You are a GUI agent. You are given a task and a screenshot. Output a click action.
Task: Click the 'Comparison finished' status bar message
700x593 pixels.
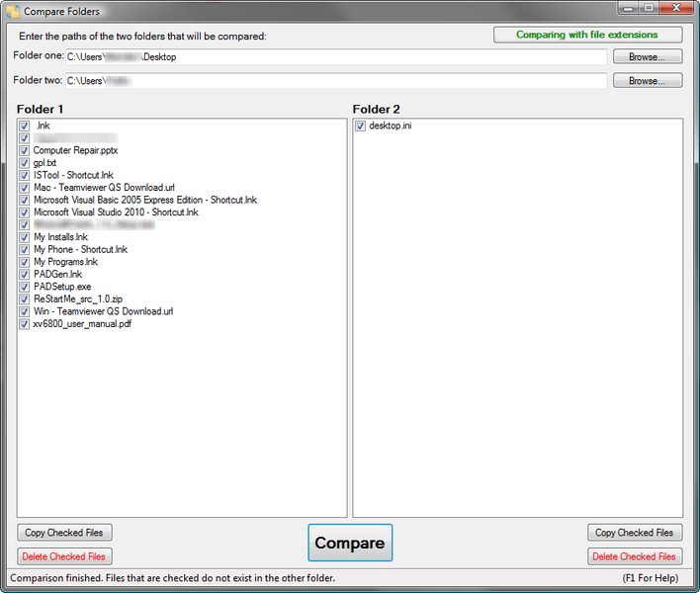(172, 578)
